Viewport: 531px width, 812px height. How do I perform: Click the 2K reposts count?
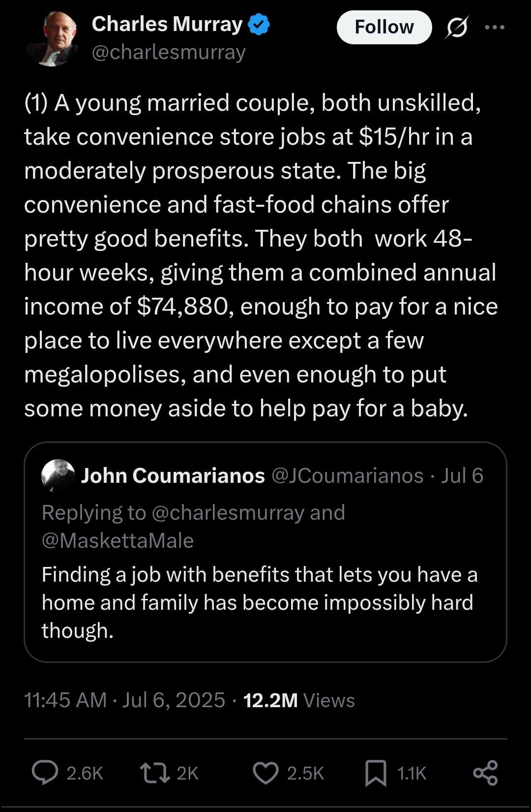(x=187, y=773)
